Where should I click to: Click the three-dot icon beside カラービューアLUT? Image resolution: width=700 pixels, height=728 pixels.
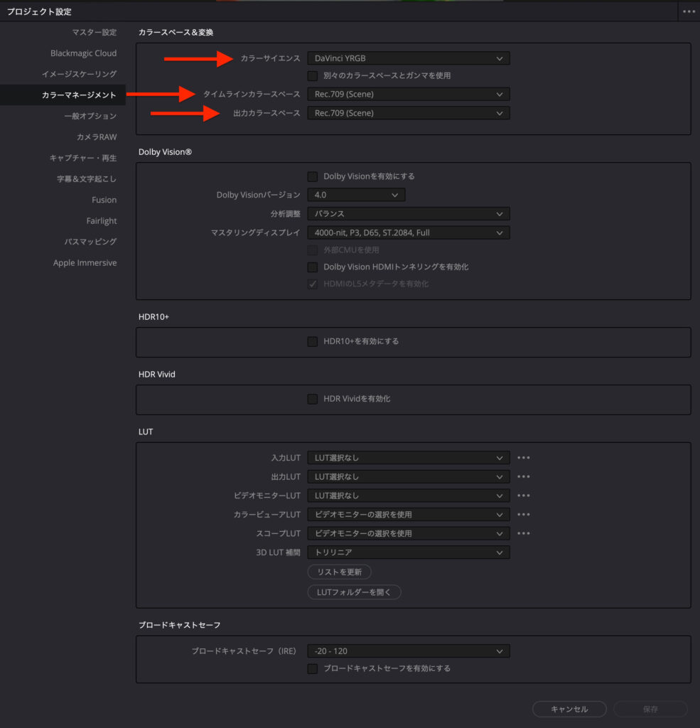point(524,515)
